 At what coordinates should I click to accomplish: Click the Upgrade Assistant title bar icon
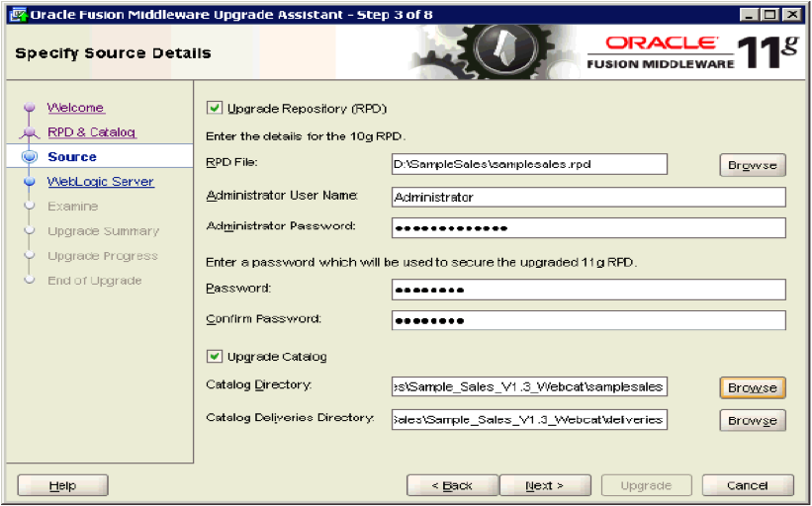pyautogui.click(x=19, y=14)
